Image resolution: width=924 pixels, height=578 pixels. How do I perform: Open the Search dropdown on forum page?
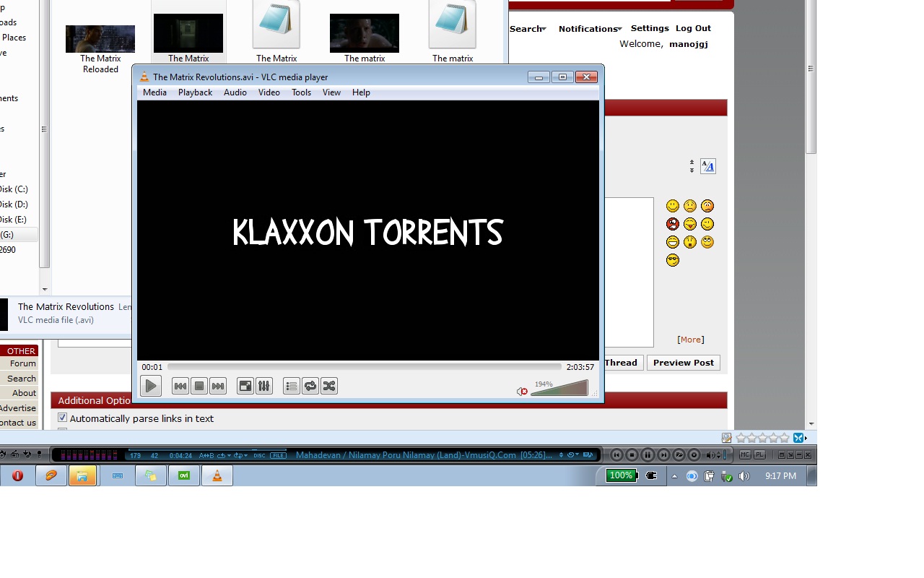[x=528, y=29]
